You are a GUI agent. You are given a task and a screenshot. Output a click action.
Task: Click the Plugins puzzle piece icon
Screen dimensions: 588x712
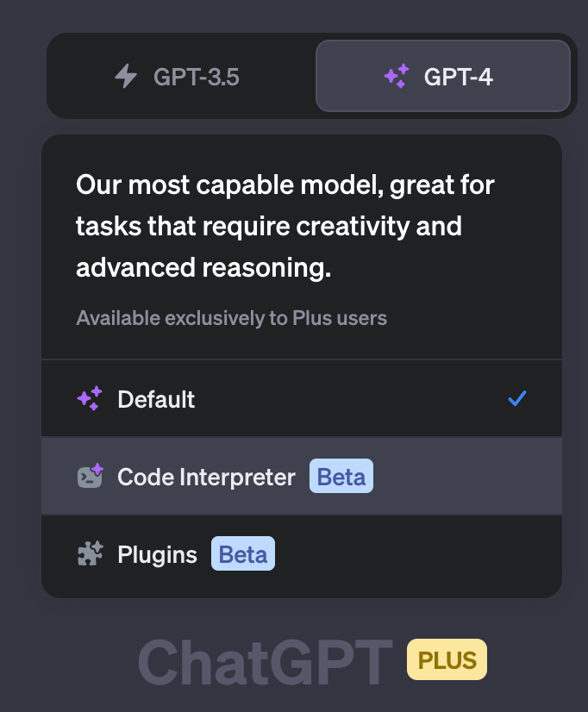click(91, 553)
